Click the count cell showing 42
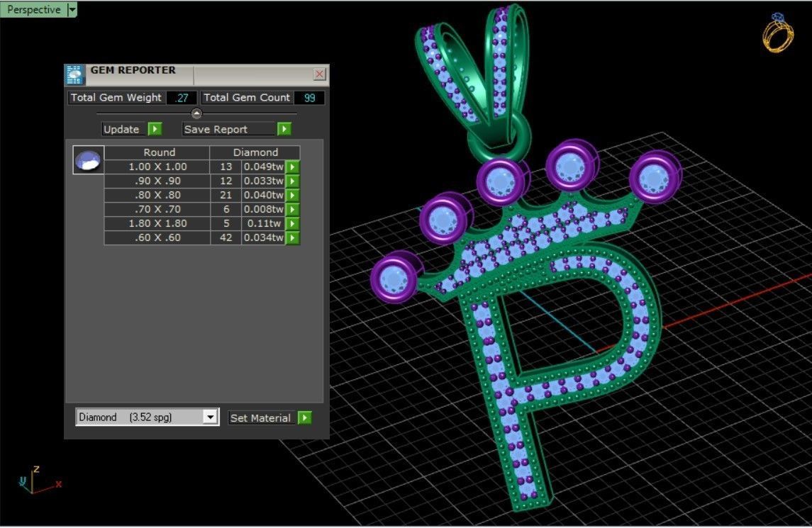This screenshot has width=812, height=528. coord(226,237)
